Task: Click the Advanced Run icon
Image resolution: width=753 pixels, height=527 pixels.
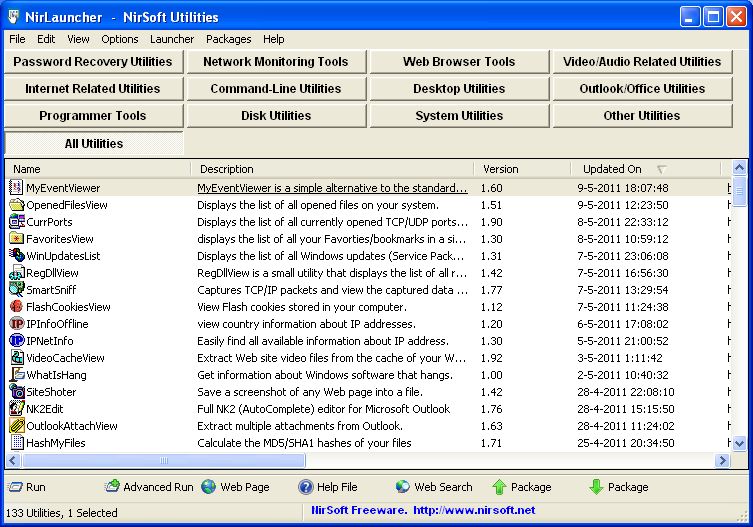Action: pos(113,487)
